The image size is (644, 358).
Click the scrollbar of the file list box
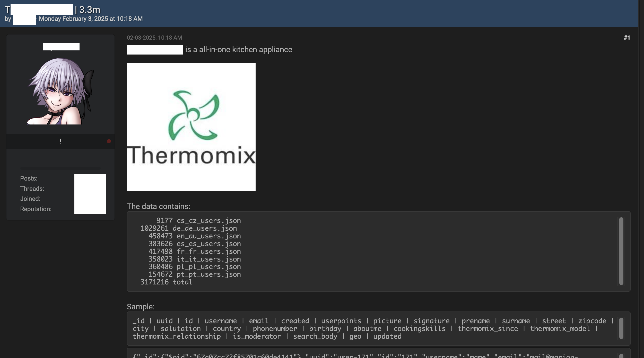pos(621,251)
